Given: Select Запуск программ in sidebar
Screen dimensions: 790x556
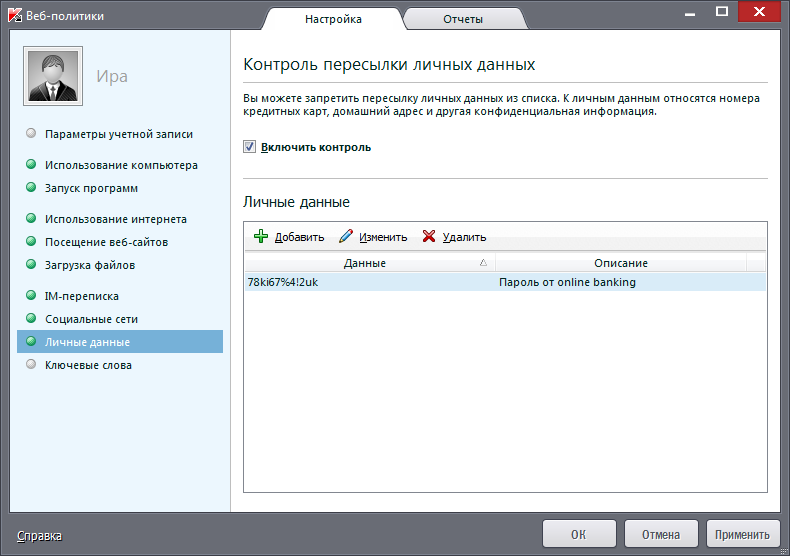Looking at the screenshot, I should [91, 188].
